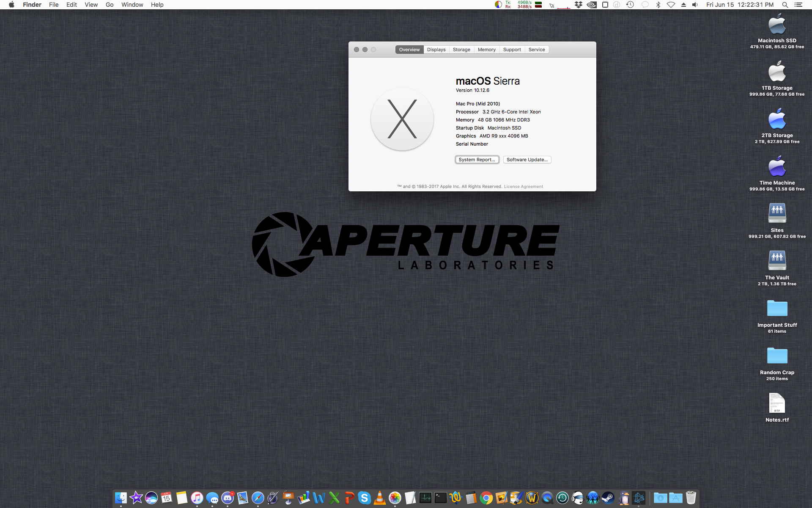Viewport: 812px width, 508px height.
Task: Open Discord from the dock
Action: click(x=228, y=498)
